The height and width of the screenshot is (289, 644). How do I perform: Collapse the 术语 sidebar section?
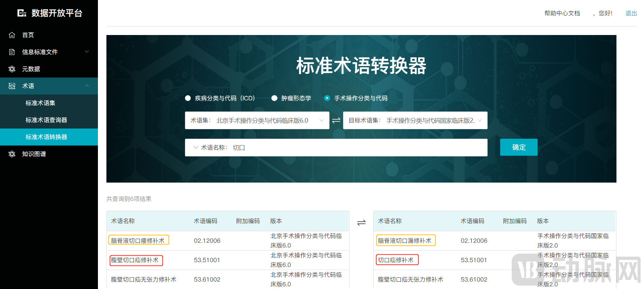point(87,86)
